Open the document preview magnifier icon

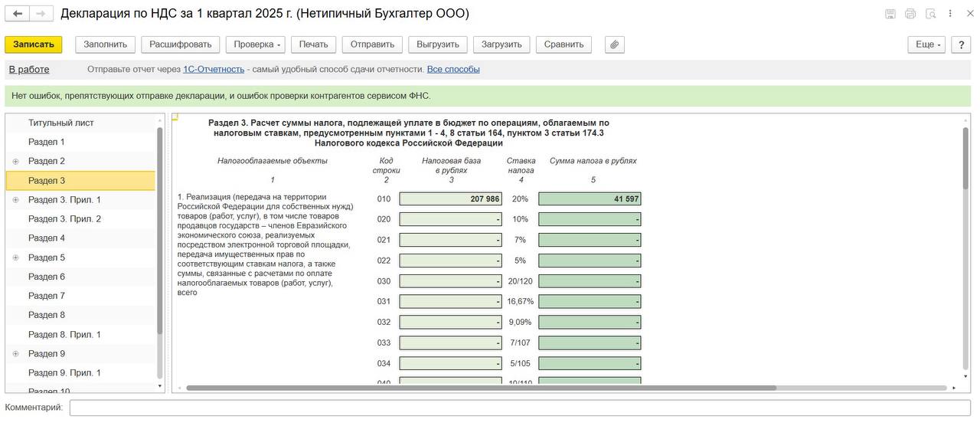coord(930,14)
